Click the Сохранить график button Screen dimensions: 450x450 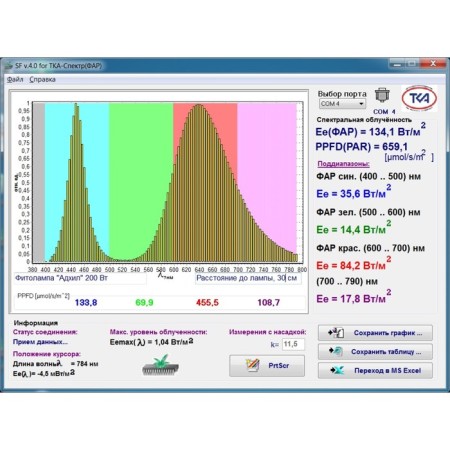(375, 333)
